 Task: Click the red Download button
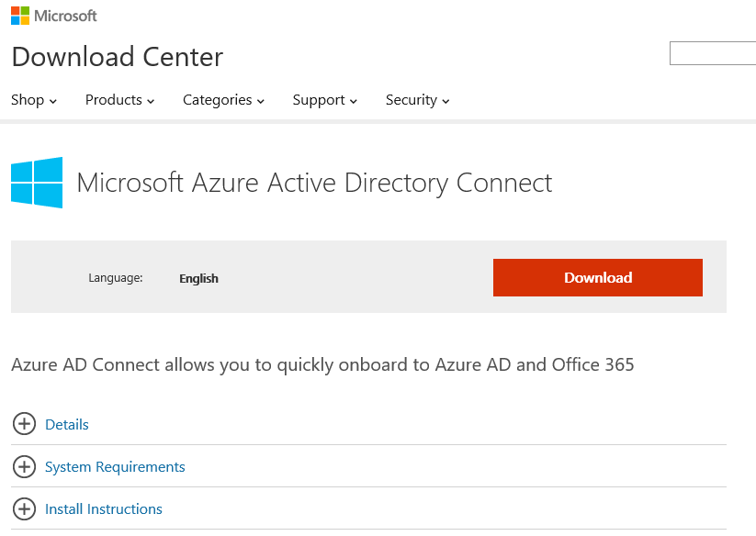597,277
